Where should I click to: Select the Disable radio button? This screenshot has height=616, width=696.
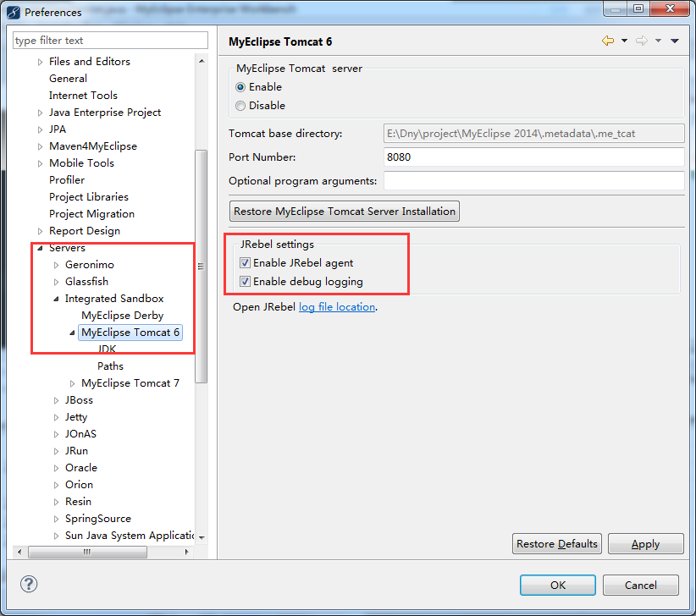pos(240,106)
